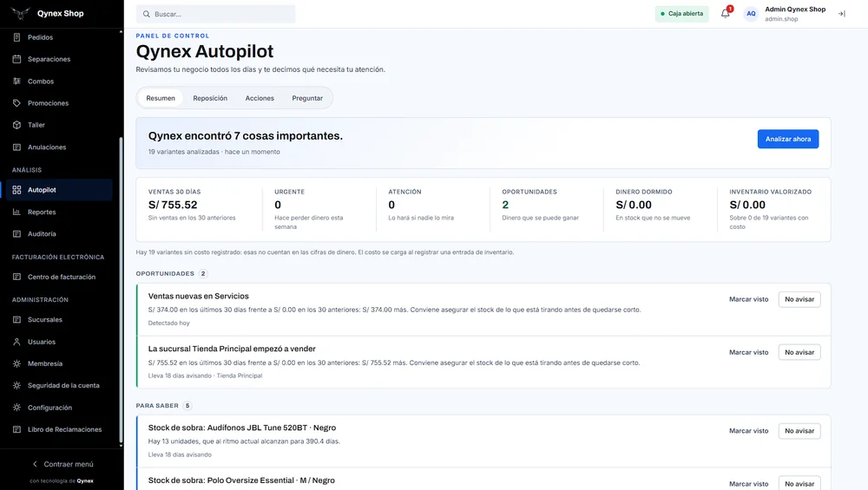
Task: Click the logout arrow icon
Action: click(x=841, y=14)
